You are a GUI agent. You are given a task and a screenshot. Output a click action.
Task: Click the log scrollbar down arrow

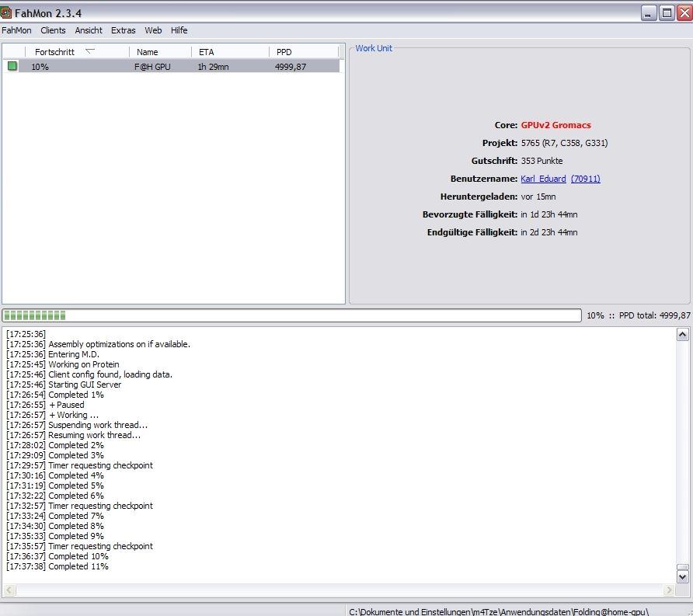(682, 576)
